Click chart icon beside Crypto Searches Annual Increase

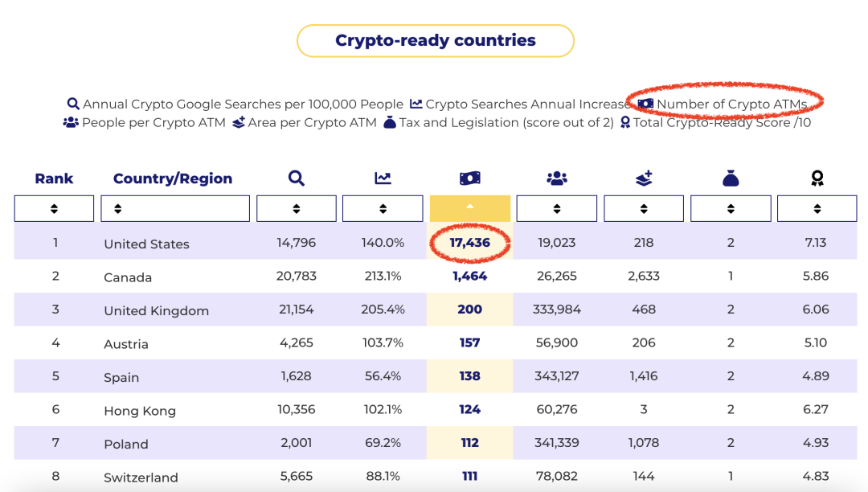(416, 104)
